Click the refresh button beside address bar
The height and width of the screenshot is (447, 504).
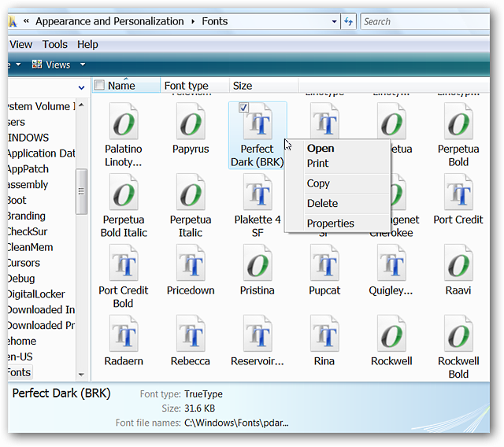(348, 21)
